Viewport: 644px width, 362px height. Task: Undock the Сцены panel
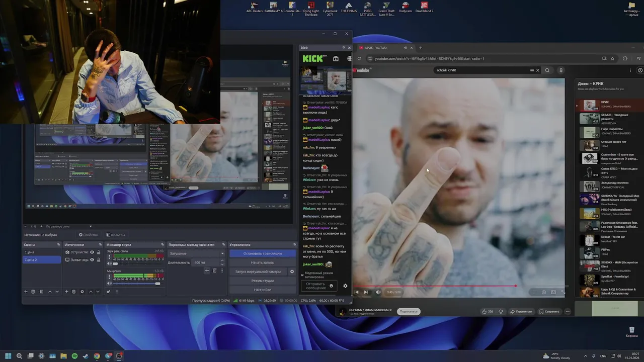pos(58,245)
